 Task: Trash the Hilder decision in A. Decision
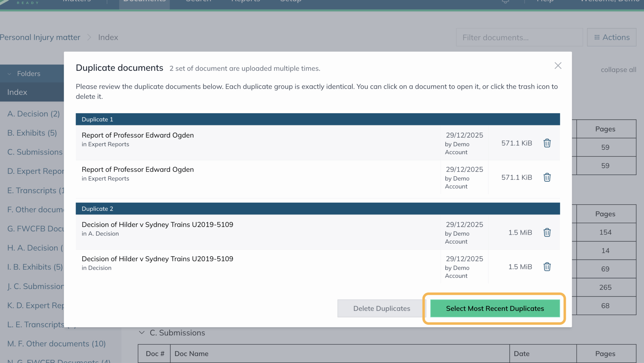(547, 233)
